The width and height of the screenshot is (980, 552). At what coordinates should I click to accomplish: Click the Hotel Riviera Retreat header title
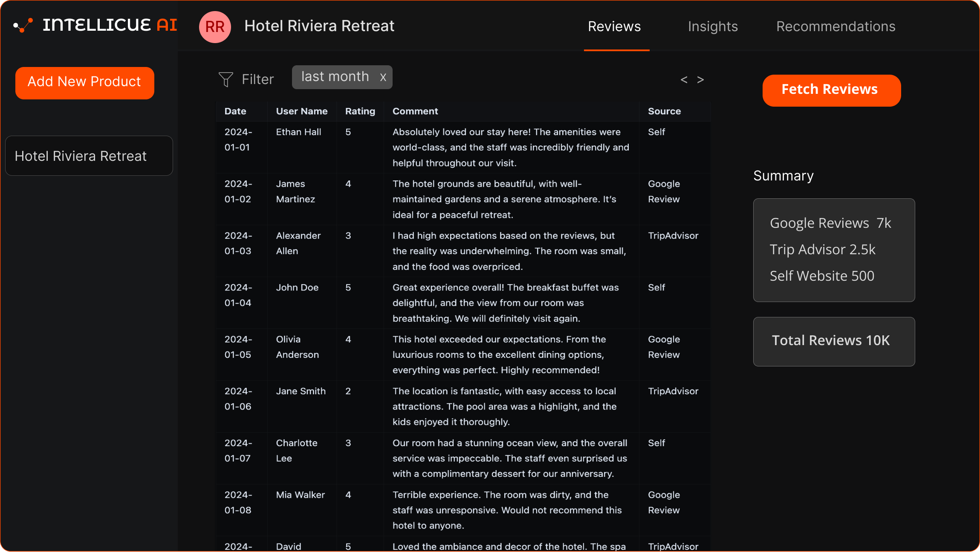coord(319,26)
